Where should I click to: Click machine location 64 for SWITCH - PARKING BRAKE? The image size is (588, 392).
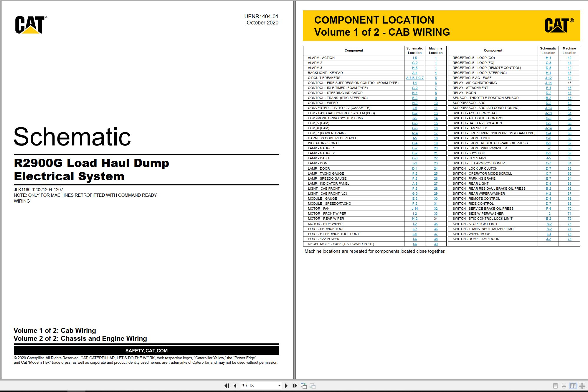click(569, 178)
